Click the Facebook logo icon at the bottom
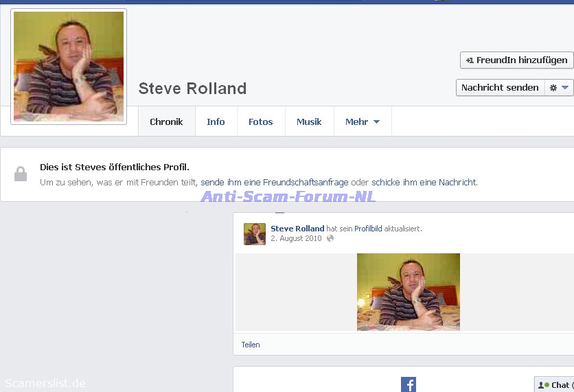This screenshot has height=392, width=574. (409, 384)
